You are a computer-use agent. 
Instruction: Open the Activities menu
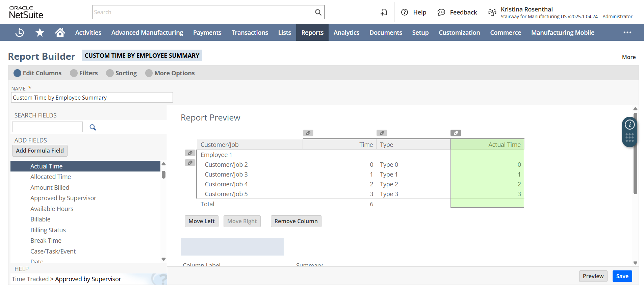pos(88,32)
